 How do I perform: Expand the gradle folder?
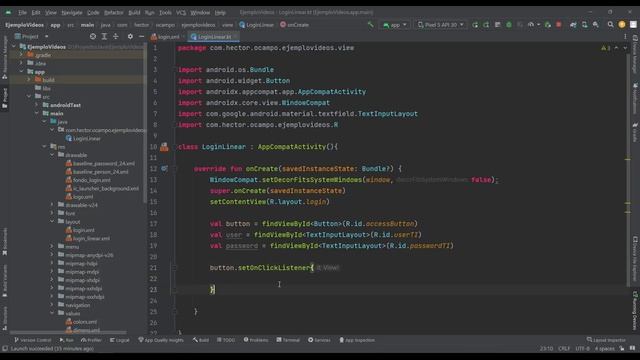point(22,55)
